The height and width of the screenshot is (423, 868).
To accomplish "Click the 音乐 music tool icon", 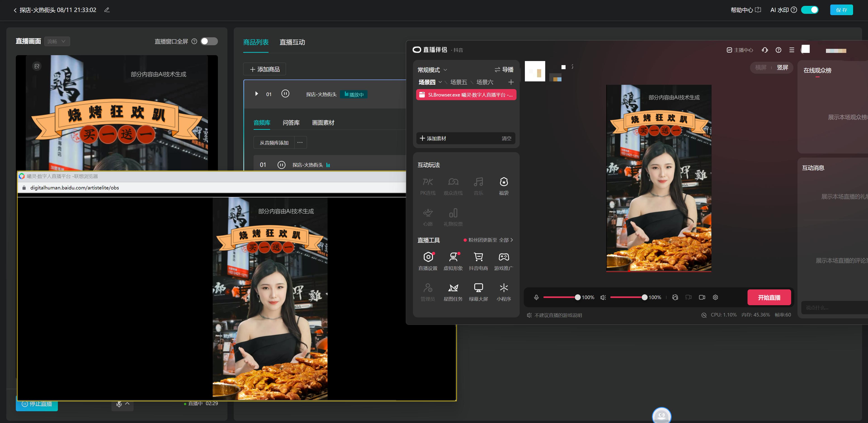I will (x=477, y=185).
